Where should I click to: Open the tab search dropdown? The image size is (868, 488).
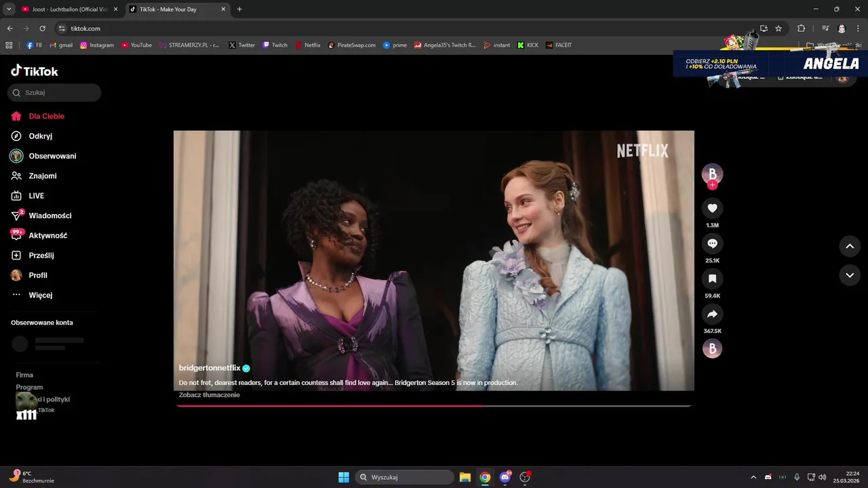coord(9,9)
